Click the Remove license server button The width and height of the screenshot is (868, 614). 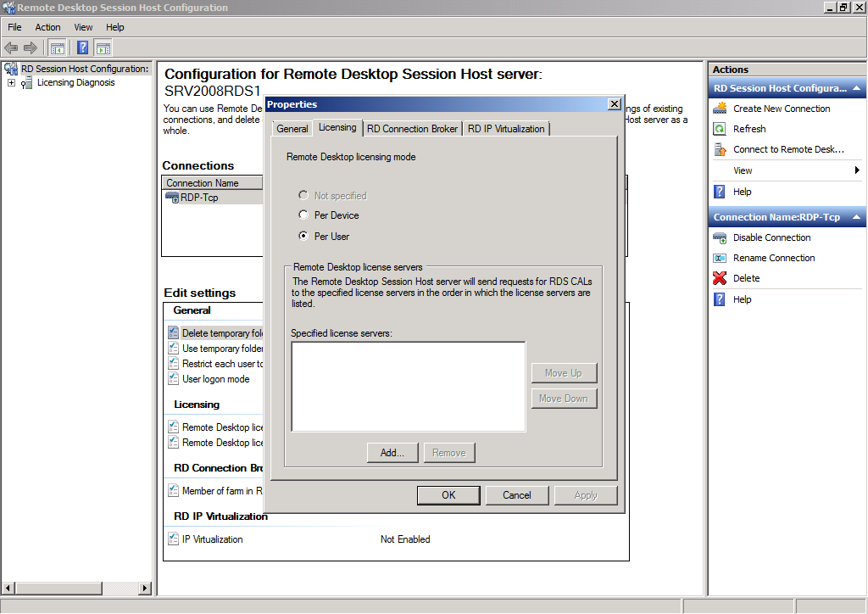[449, 453]
